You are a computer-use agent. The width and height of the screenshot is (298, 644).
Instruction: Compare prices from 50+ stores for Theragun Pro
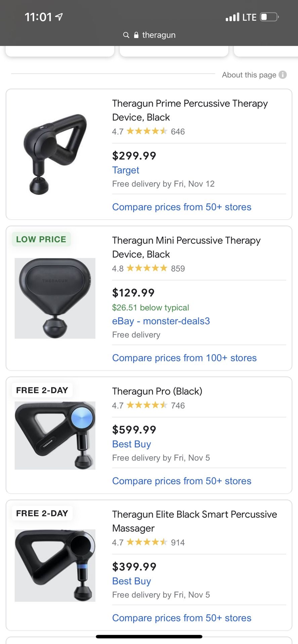182,481
